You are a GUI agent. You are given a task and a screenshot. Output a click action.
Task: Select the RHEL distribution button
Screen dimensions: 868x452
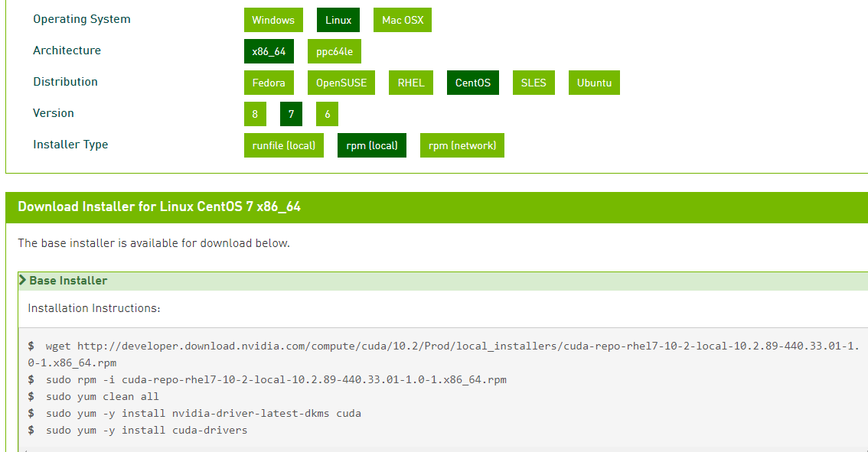click(x=411, y=83)
